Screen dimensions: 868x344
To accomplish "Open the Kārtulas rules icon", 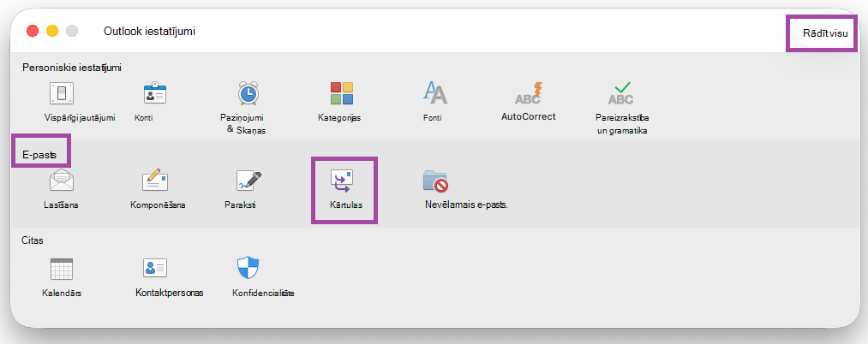I will 342,181.
